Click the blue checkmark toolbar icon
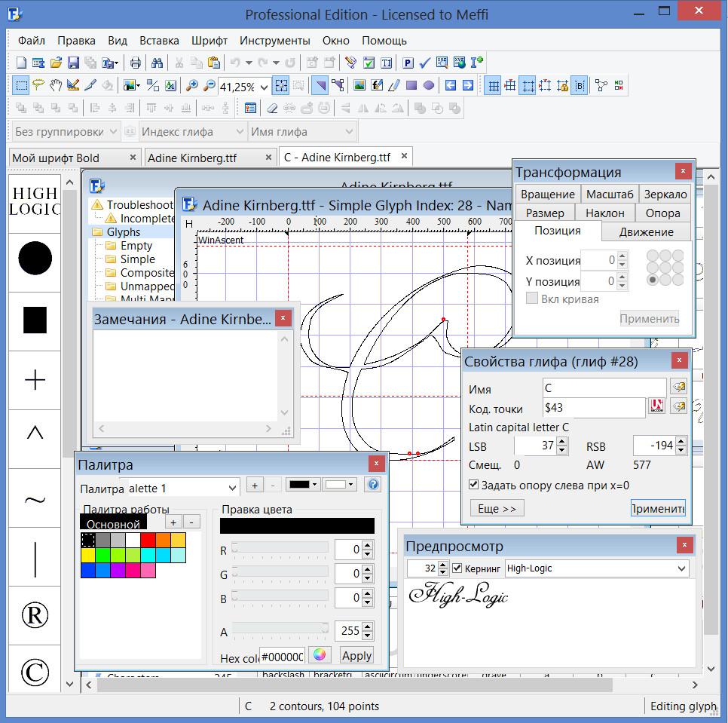This screenshot has width=728, height=723. (425, 63)
